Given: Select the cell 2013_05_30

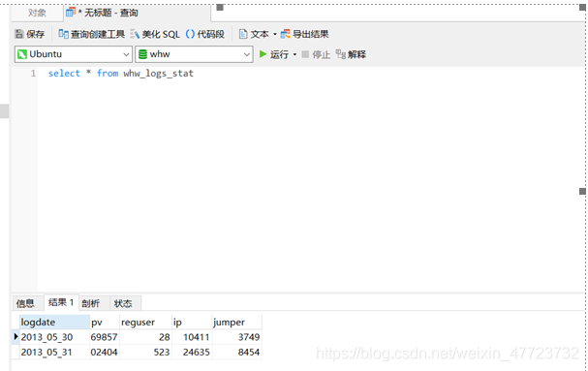Looking at the screenshot, I should 54,337.
